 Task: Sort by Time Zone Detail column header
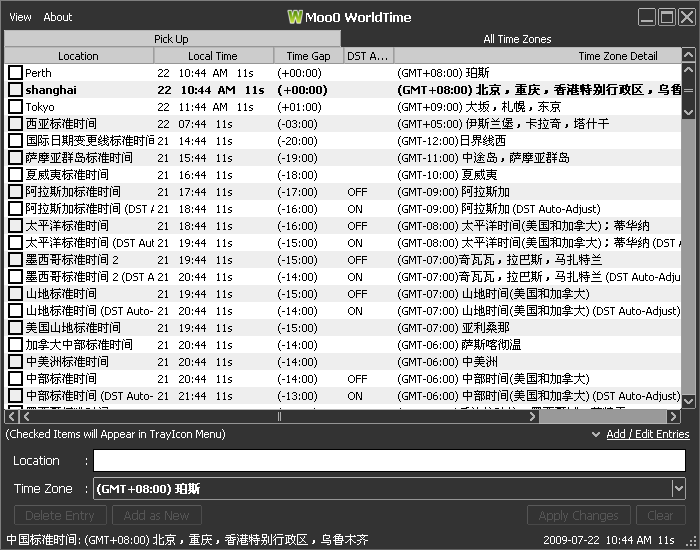[538, 56]
